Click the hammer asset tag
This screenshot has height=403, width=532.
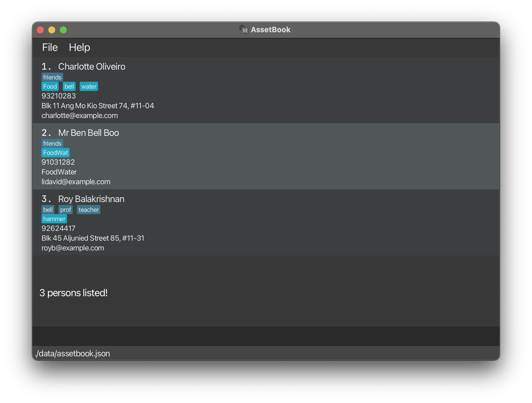[x=54, y=219]
